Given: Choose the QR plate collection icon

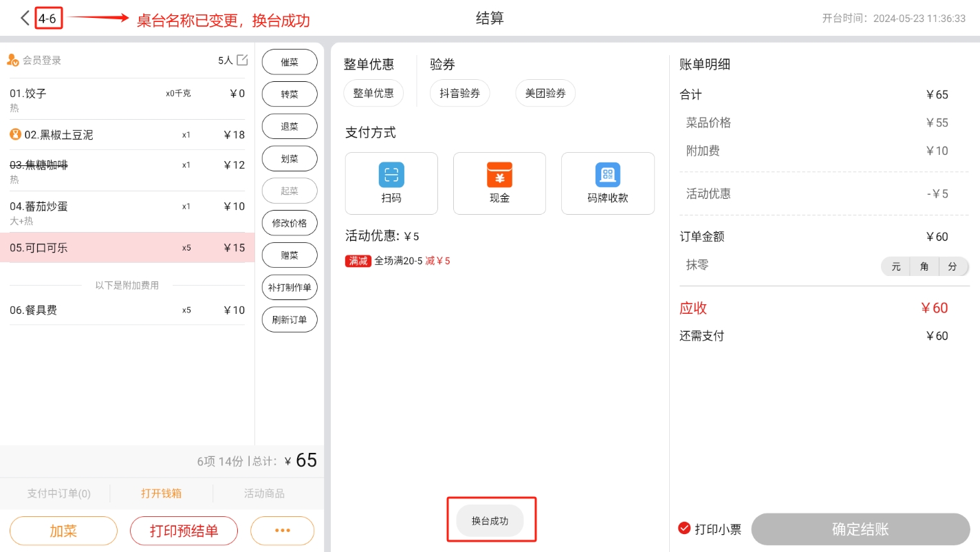Looking at the screenshot, I should 607,175.
